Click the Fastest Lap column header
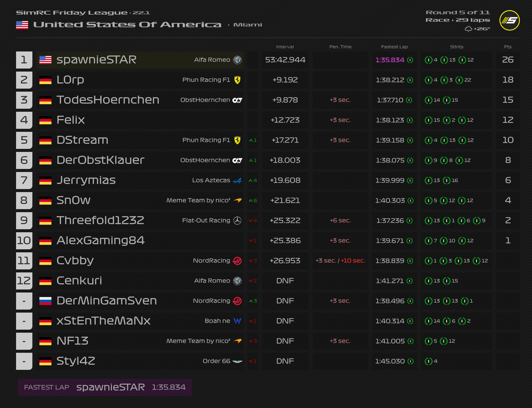 point(394,47)
